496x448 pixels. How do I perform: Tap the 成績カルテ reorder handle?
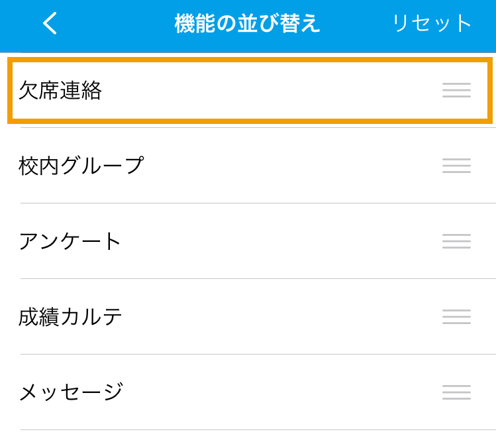(x=456, y=317)
